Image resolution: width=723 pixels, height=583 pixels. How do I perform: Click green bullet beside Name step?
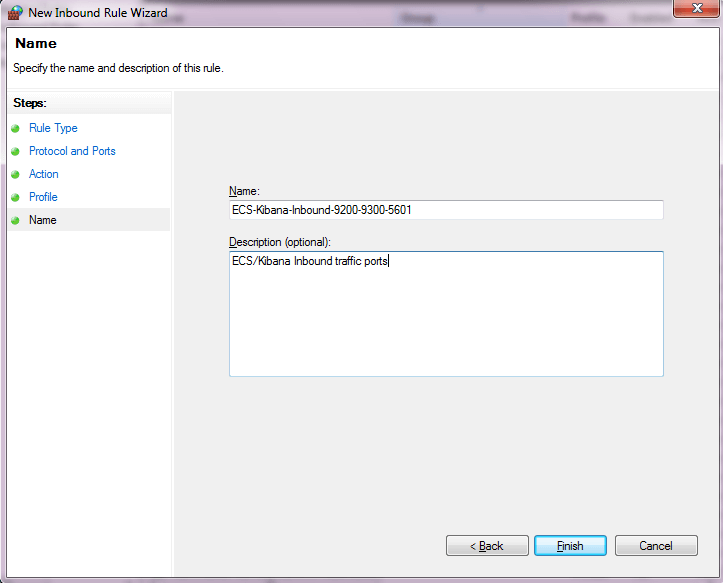(15, 220)
